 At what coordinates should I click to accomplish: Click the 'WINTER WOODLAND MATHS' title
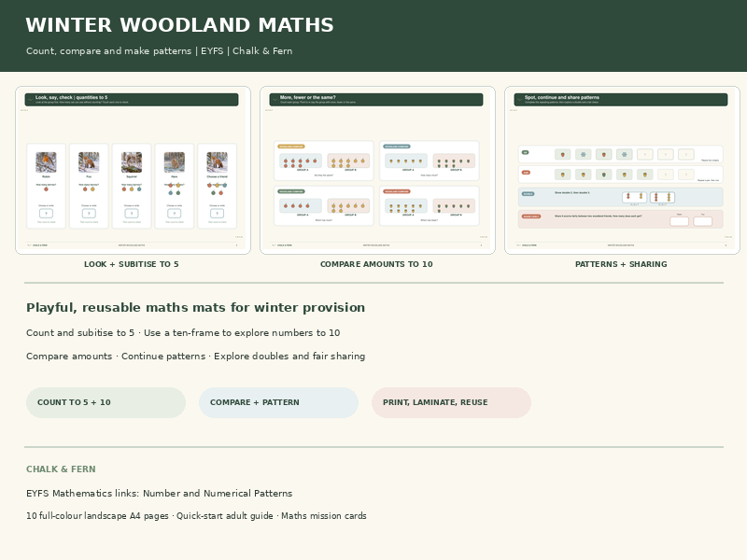(x=179, y=25)
